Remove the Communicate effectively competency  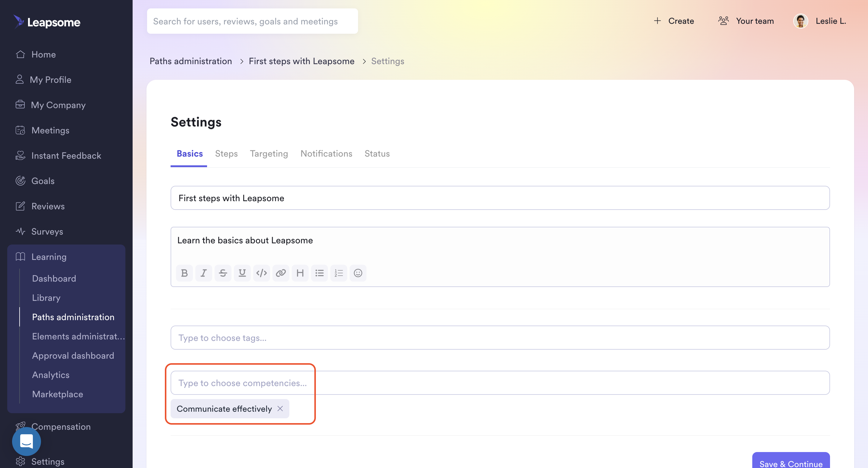coord(280,408)
